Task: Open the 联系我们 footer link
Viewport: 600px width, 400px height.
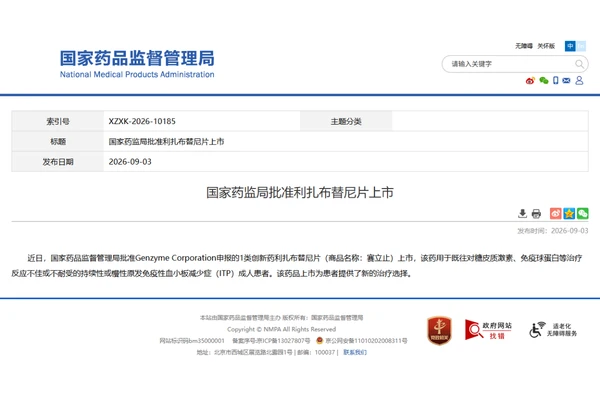Action: point(355,352)
